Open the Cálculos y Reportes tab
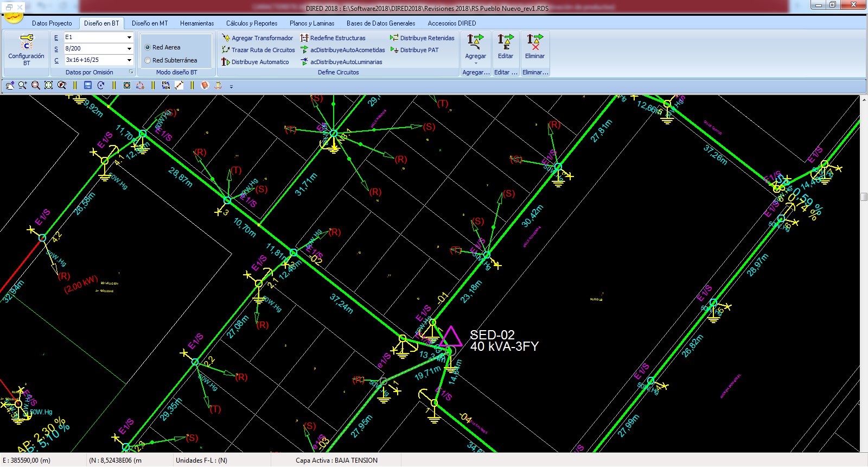The image size is (868, 467). click(251, 23)
